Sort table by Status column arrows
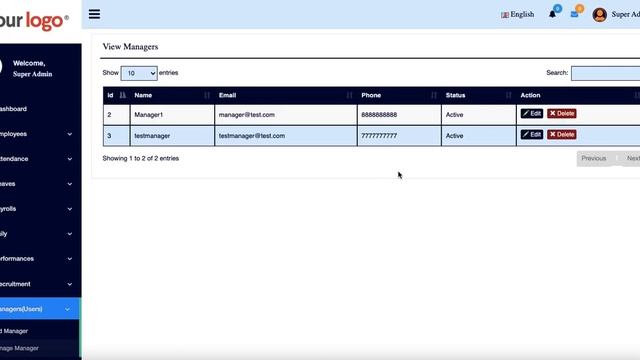Image resolution: width=640 pixels, height=360 pixels. click(508, 96)
